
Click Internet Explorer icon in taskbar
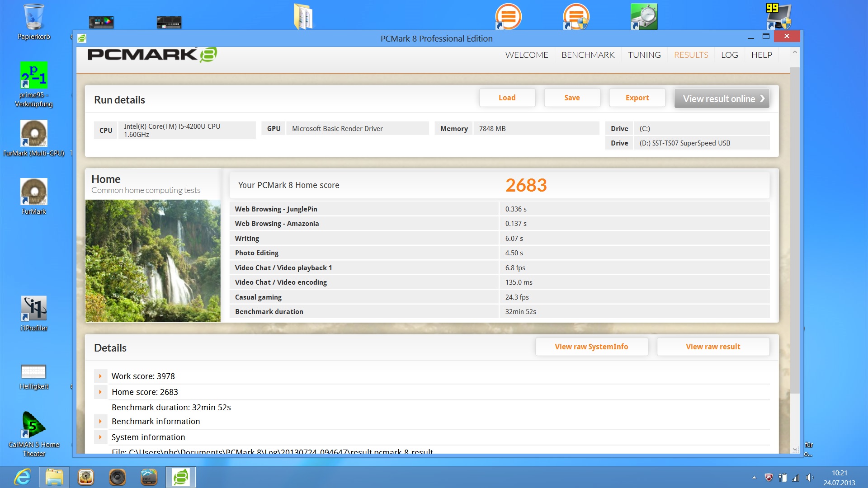coord(22,477)
